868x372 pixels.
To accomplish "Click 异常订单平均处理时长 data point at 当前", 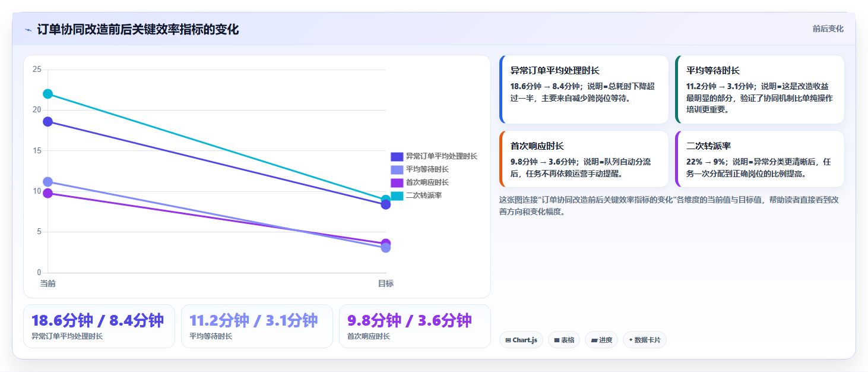I will click(48, 122).
